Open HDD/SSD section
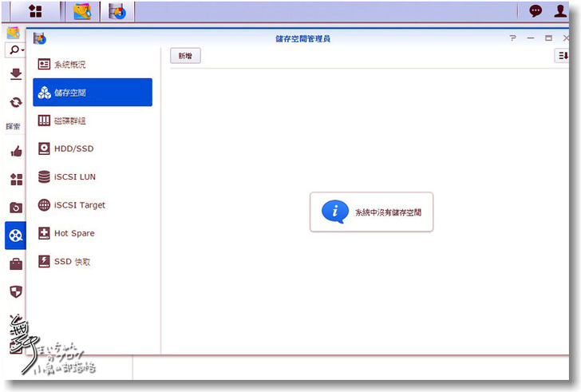Image resolution: width=581 pixels, height=392 pixels. tap(93, 148)
